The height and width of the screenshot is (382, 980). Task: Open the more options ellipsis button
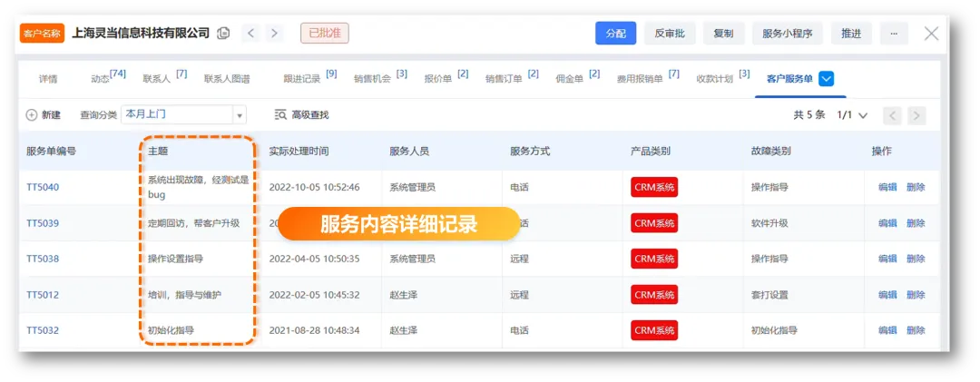[894, 34]
